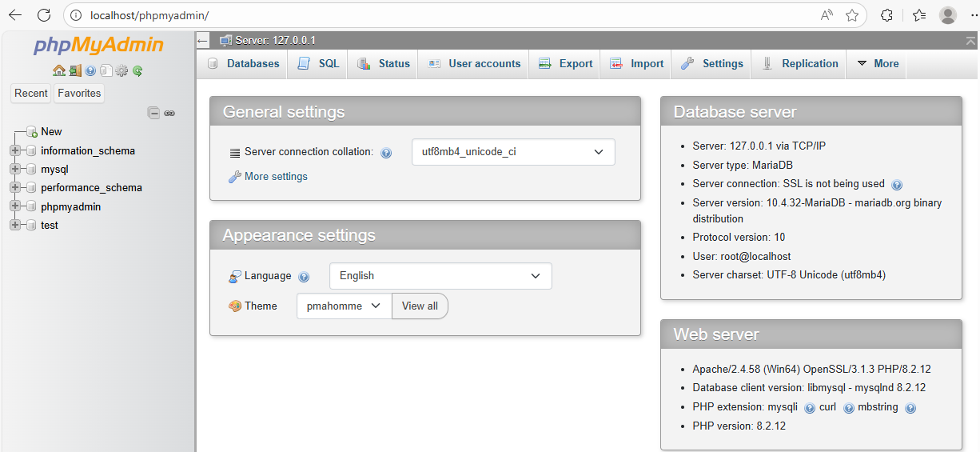Click the collapse all tree icon
The height and width of the screenshot is (452, 980).
(x=153, y=114)
